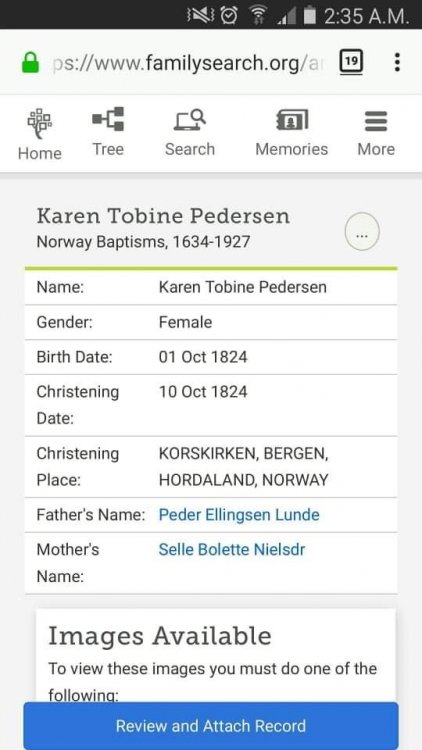Open the browser tab switcher showing 19
The height and width of the screenshot is (750, 422).
pyautogui.click(x=351, y=62)
